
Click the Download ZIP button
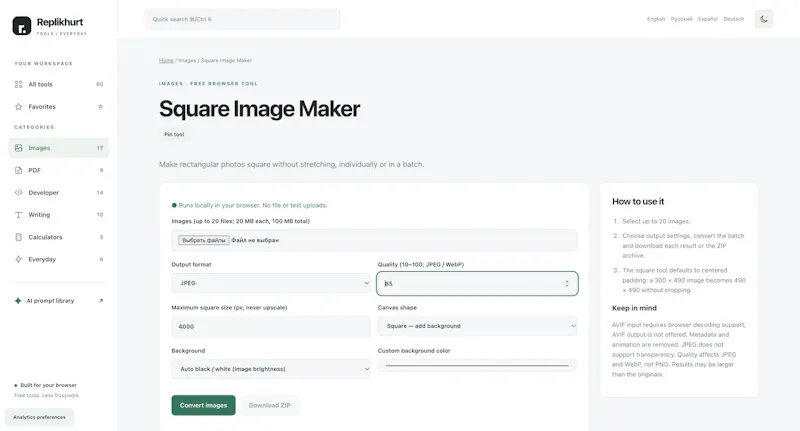pyautogui.click(x=269, y=405)
